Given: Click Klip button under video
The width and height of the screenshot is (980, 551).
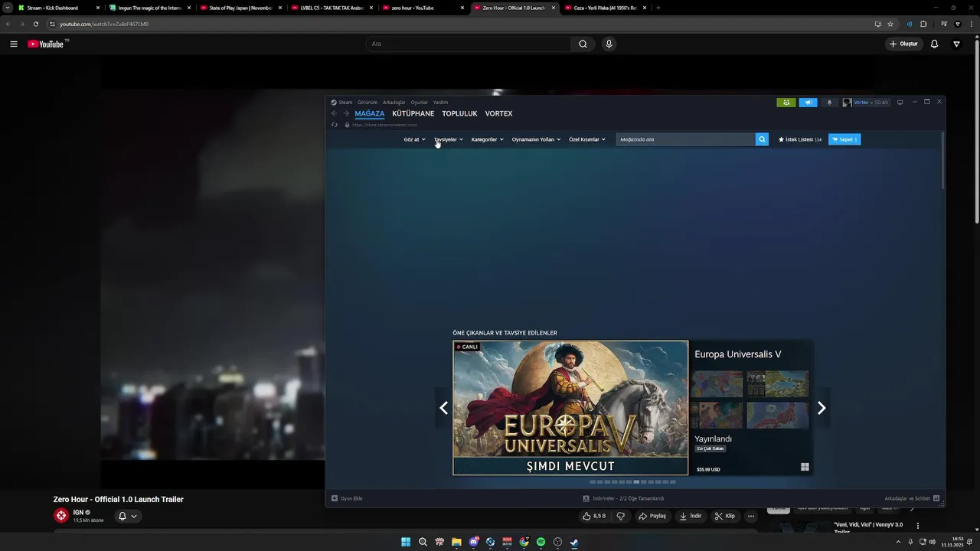Looking at the screenshot, I should [x=725, y=516].
